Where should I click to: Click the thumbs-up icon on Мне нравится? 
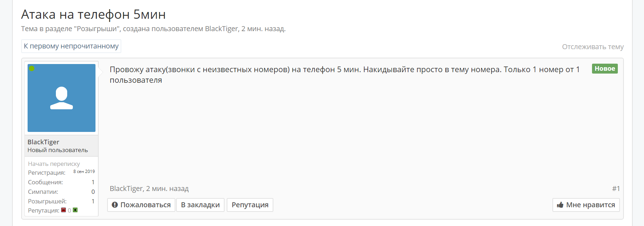560,205
